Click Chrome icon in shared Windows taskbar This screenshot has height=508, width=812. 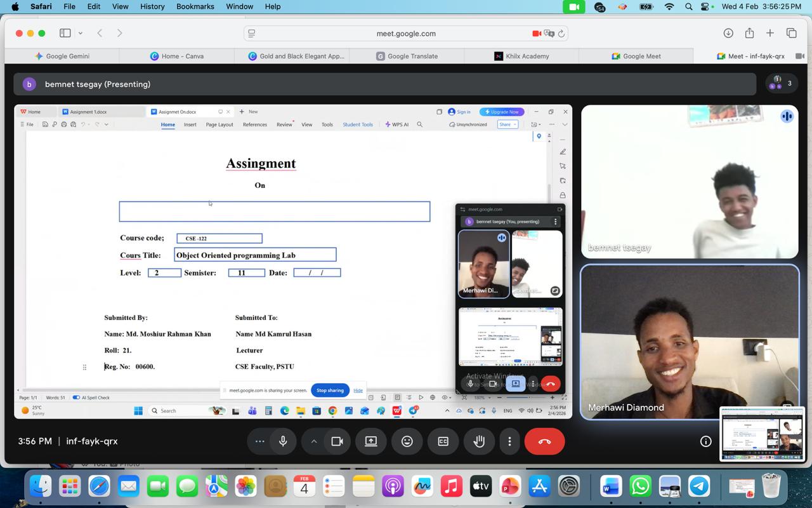coord(332,411)
